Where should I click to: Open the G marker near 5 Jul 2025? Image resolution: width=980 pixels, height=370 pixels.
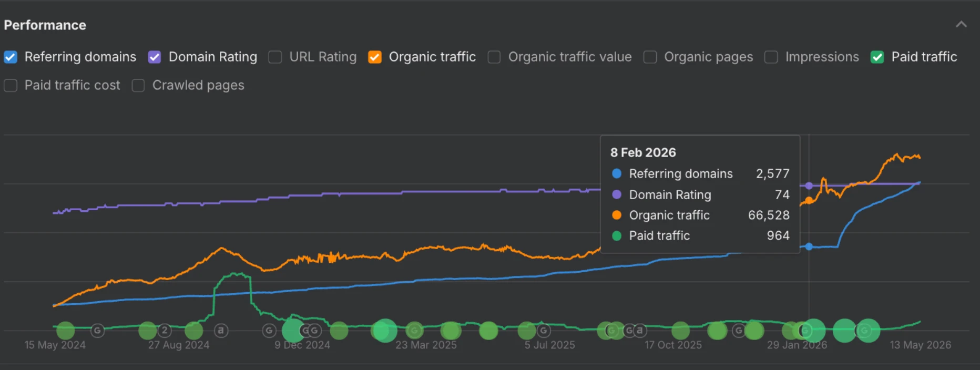[x=544, y=331]
